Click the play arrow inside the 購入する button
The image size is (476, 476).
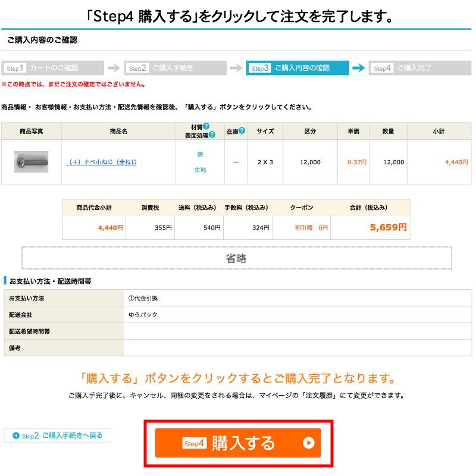point(308,443)
